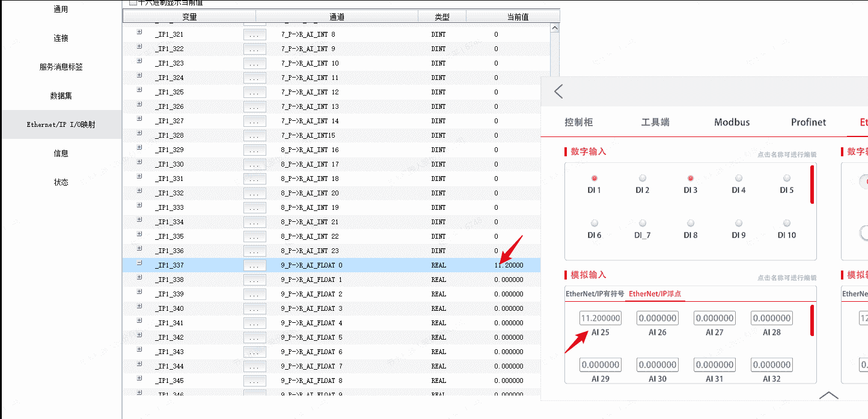The image size is (868, 419).
Task: Select the DI 2 input indicator
Action: [643, 179]
